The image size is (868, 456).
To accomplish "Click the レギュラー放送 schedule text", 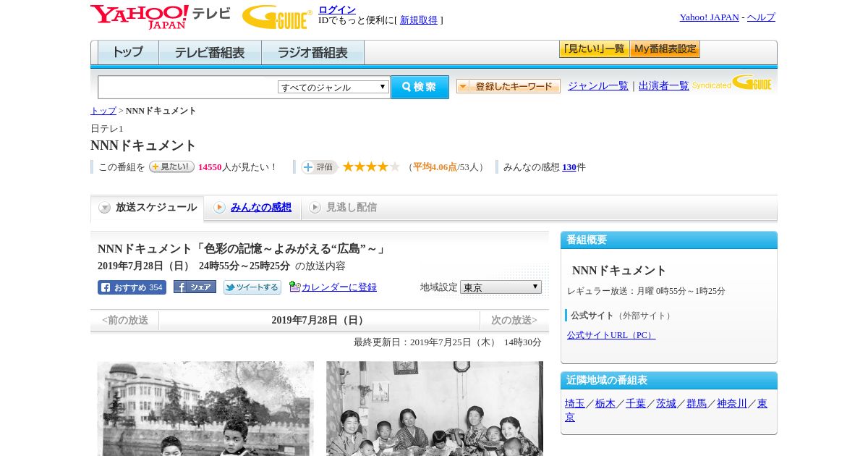I will click(x=646, y=291).
